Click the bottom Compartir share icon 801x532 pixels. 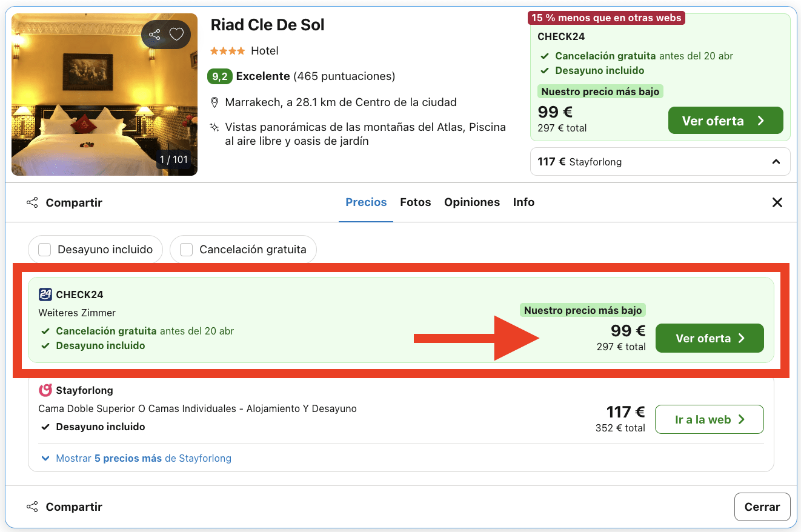point(33,507)
